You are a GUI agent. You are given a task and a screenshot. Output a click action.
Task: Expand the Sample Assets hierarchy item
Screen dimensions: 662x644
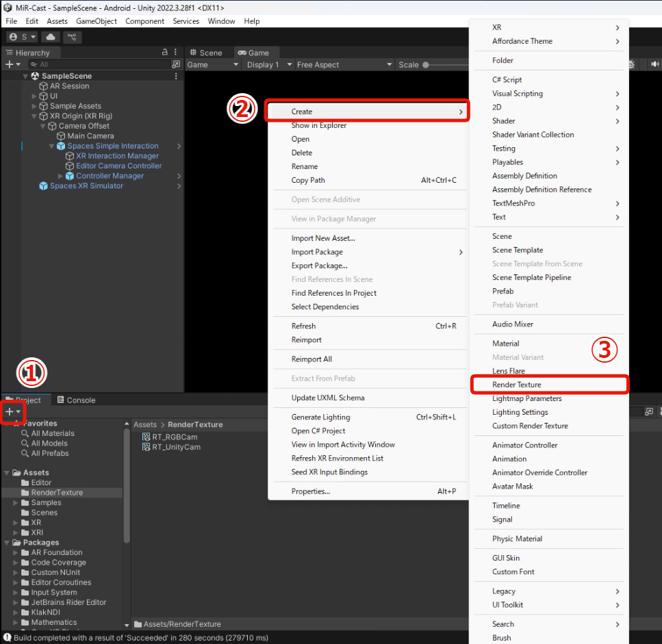(35, 106)
